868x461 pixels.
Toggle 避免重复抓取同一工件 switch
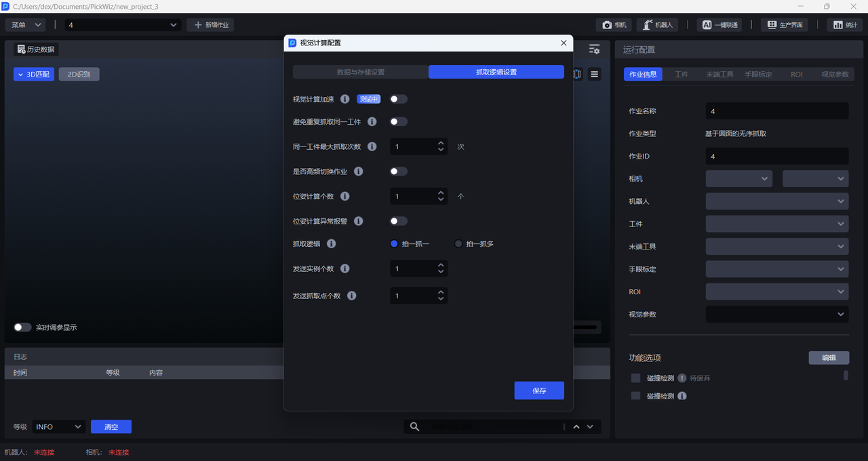click(399, 122)
